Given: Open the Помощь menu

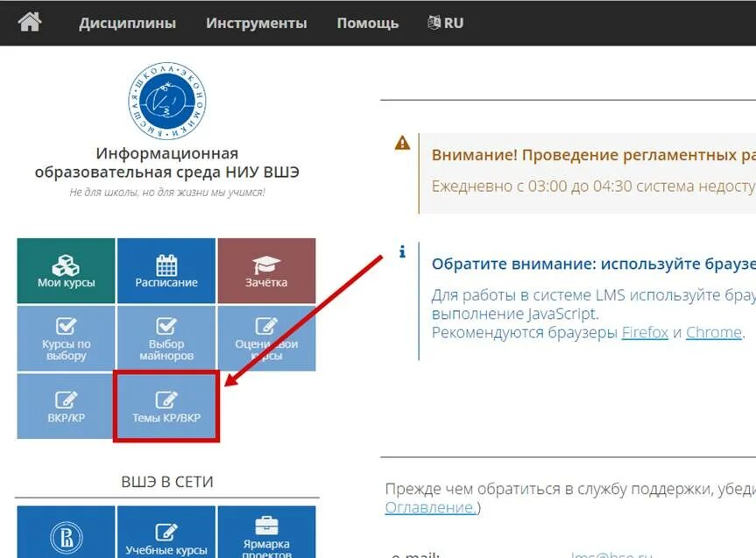Looking at the screenshot, I should click(368, 23).
